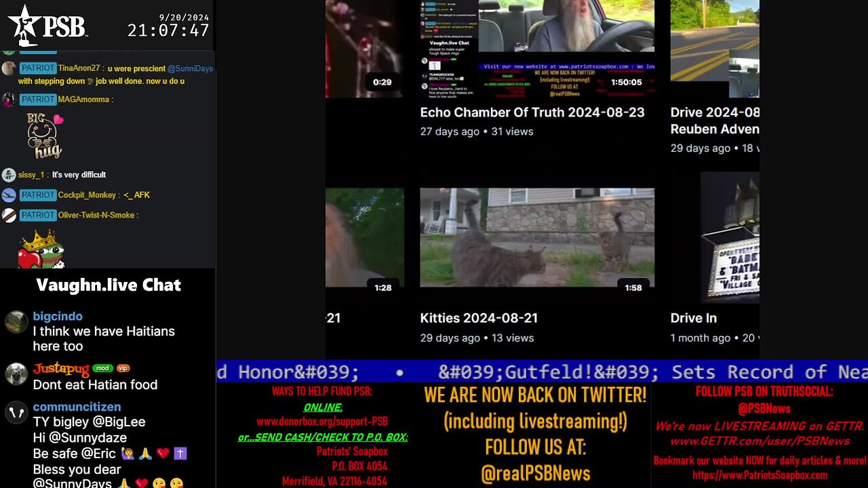868x488 pixels.
Task: Click MAGAmomma username in chat
Action: (x=83, y=100)
